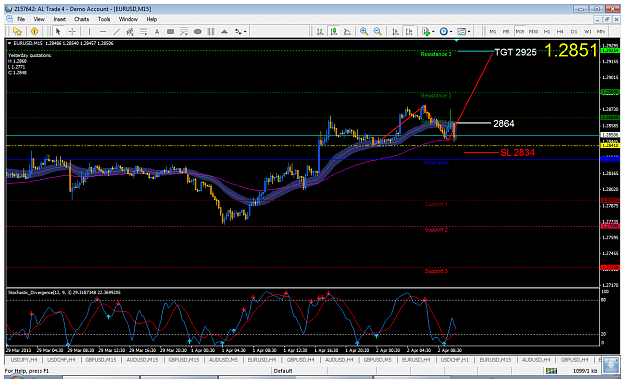Click the Stochastic_Divergence indicator label
Viewport: 625px width, 379px height.
64,293
